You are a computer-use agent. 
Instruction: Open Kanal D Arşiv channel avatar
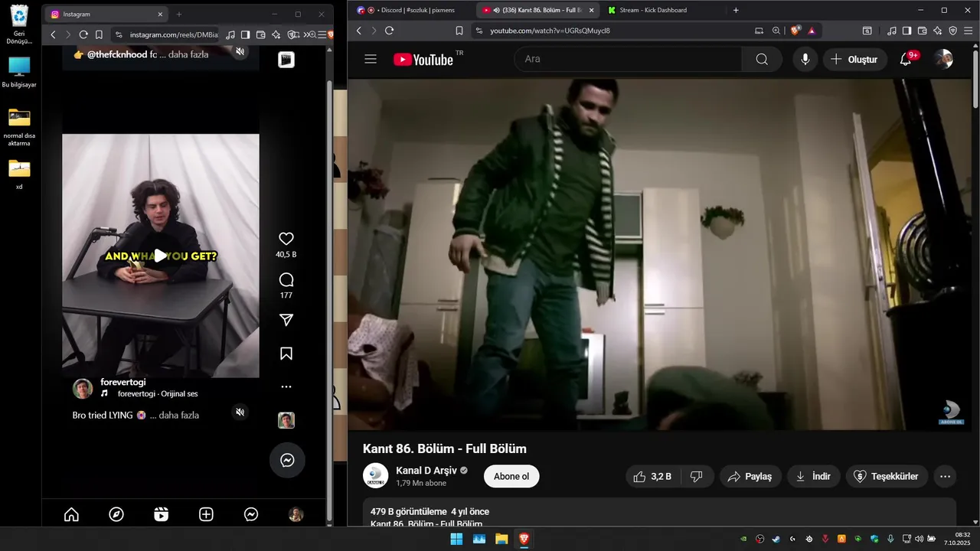(x=375, y=476)
